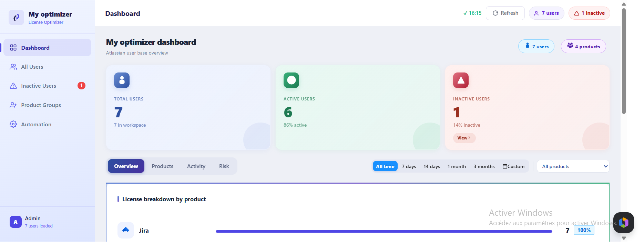Switch to the Activity tab
This screenshot has height=243, width=644.
(x=196, y=166)
